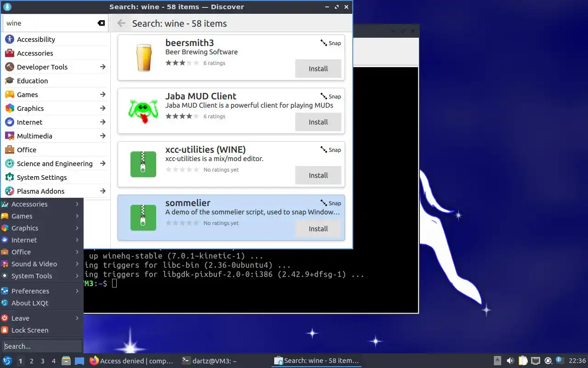
Task: Switch to the Firefox Access denied taskbar window
Action: [x=132, y=361]
